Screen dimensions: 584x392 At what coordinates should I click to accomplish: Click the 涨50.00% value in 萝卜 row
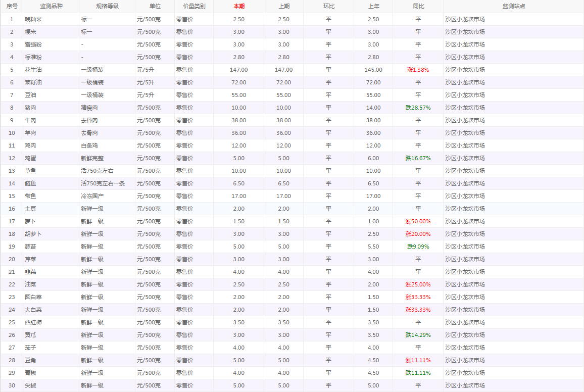coord(418,221)
